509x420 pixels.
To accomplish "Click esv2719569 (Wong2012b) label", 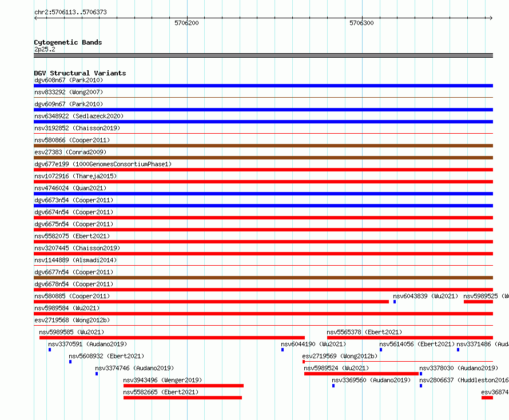I will click(340, 356).
